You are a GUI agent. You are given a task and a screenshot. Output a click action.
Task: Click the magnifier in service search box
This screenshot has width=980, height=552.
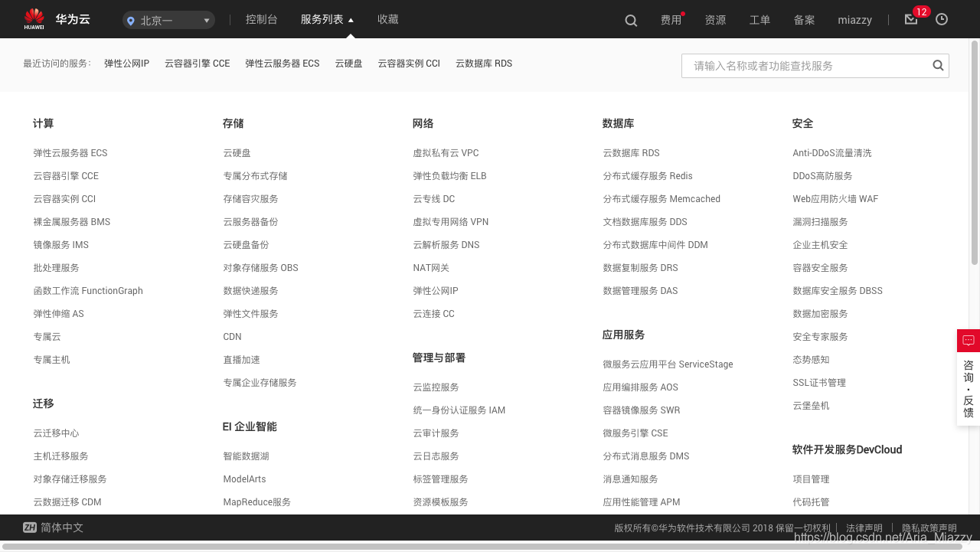coord(938,66)
